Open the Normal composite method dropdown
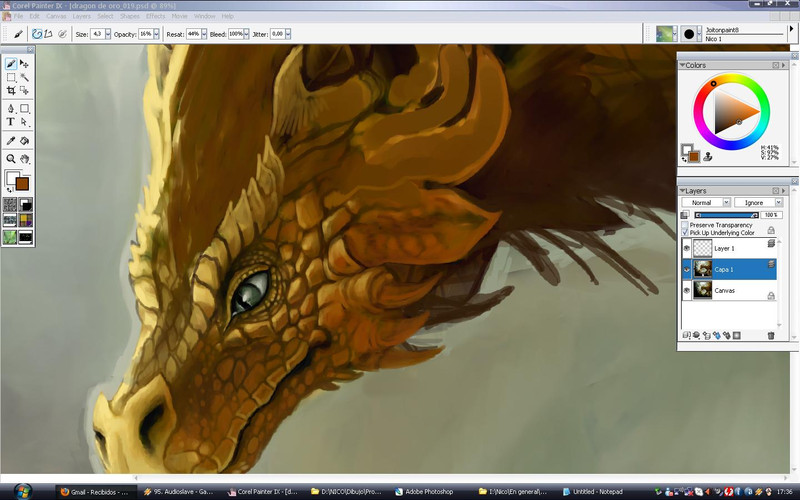 click(x=706, y=203)
